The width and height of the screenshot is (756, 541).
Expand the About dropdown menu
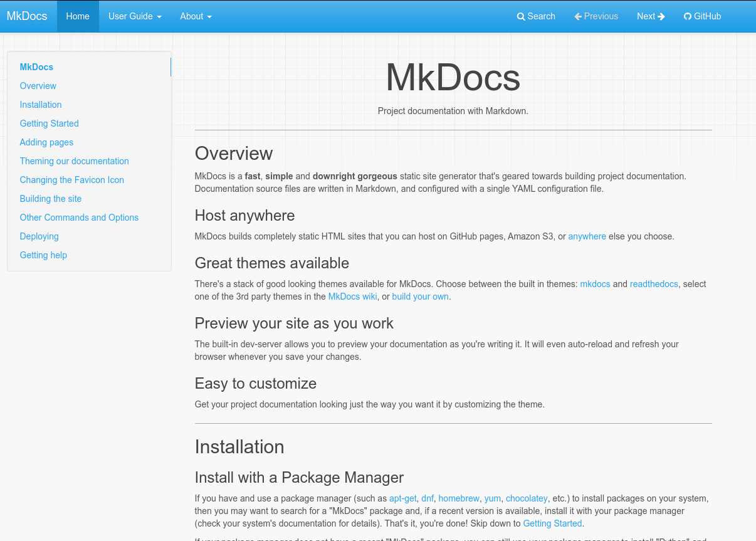tap(196, 16)
